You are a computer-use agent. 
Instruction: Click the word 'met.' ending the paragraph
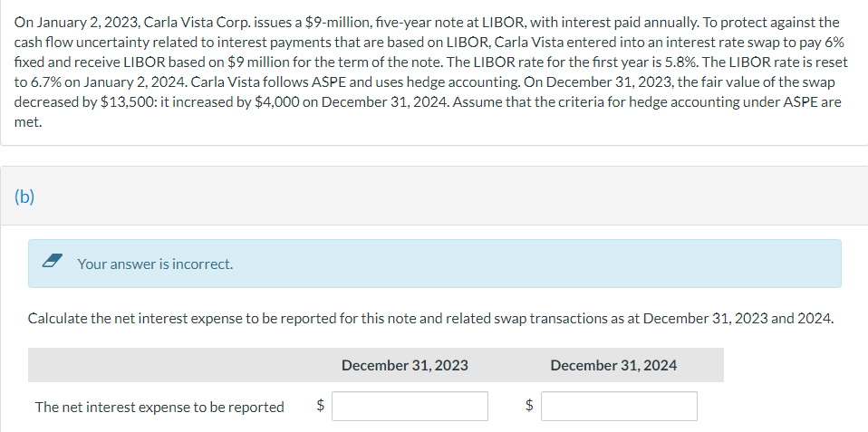click(x=28, y=121)
